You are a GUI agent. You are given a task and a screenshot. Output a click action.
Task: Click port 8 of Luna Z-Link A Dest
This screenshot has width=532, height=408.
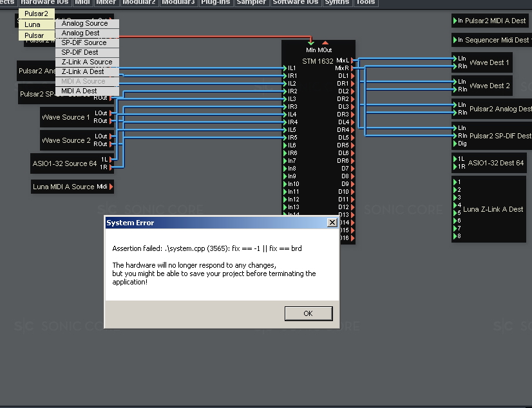pyautogui.click(x=455, y=236)
